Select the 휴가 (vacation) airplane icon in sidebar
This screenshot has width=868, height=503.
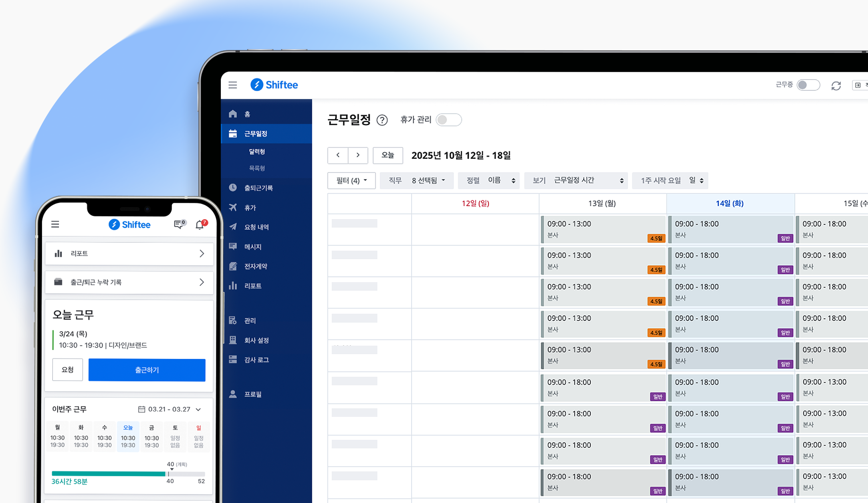coord(233,207)
